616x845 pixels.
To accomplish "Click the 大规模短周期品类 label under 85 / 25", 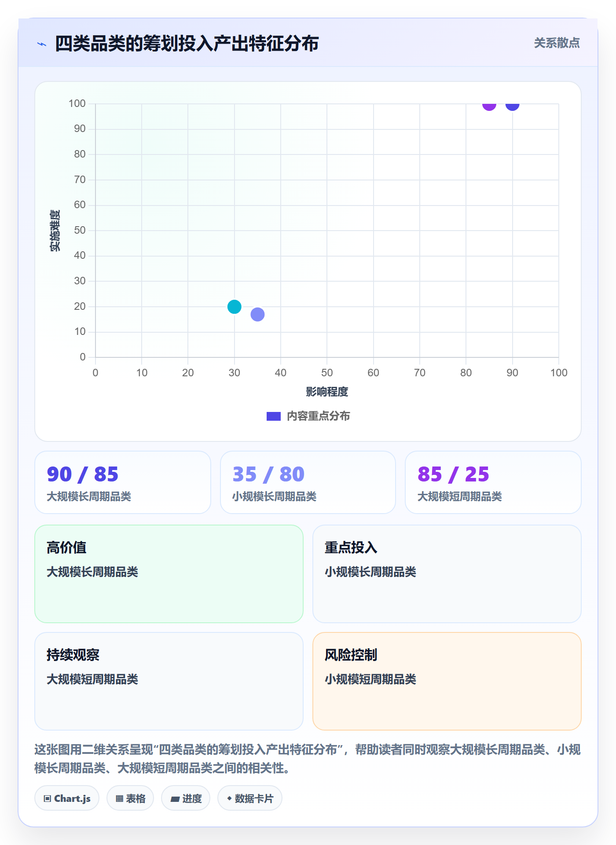I will tap(460, 496).
